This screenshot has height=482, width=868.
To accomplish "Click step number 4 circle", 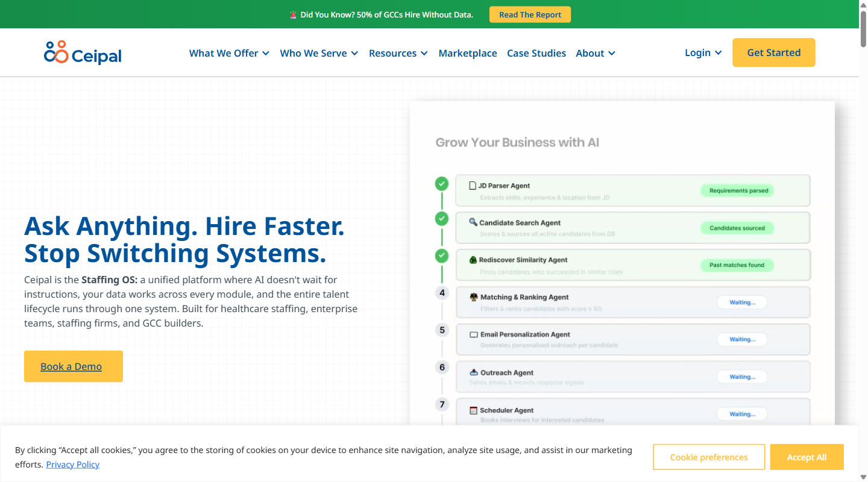I will [442, 293].
